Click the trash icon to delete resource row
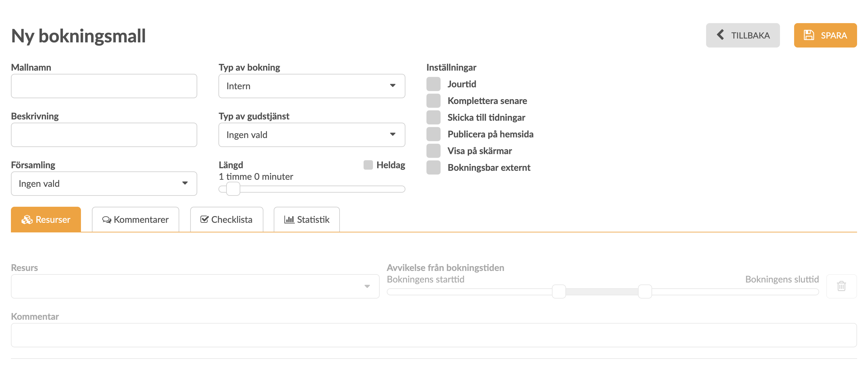The width and height of the screenshot is (868, 391). coord(841,286)
